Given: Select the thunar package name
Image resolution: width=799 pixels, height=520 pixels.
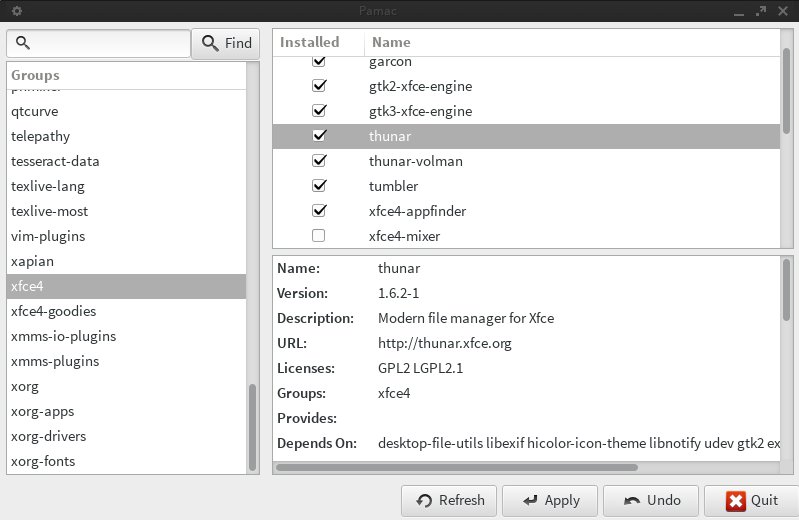Looking at the screenshot, I should click(x=390, y=136).
